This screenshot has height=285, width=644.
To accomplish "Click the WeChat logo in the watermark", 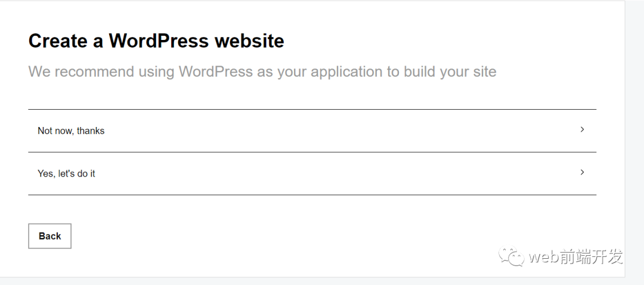I will click(512, 257).
